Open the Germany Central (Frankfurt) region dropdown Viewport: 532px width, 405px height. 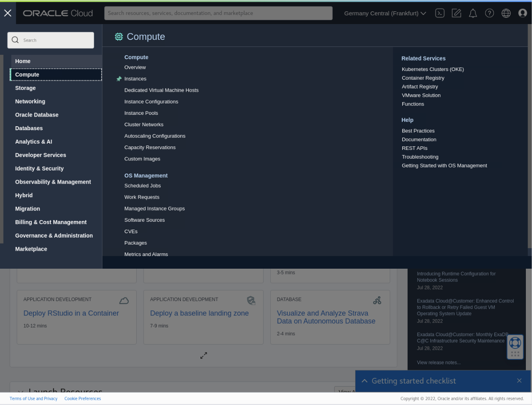(x=384, y=13)
